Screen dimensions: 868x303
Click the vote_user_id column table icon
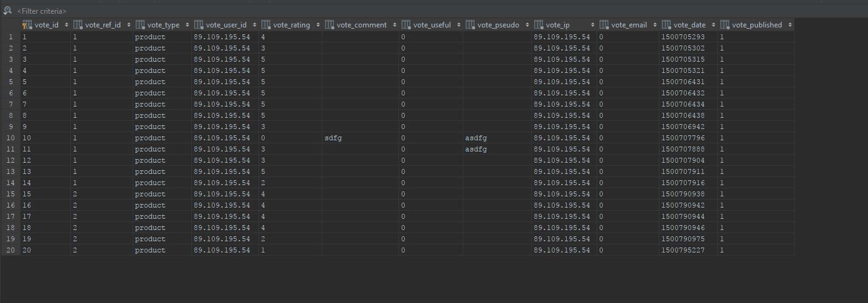(199, 25)
